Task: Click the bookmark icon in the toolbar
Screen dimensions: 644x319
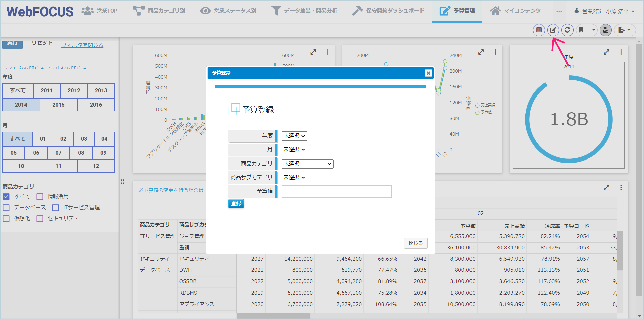Action: pos(581,30)
